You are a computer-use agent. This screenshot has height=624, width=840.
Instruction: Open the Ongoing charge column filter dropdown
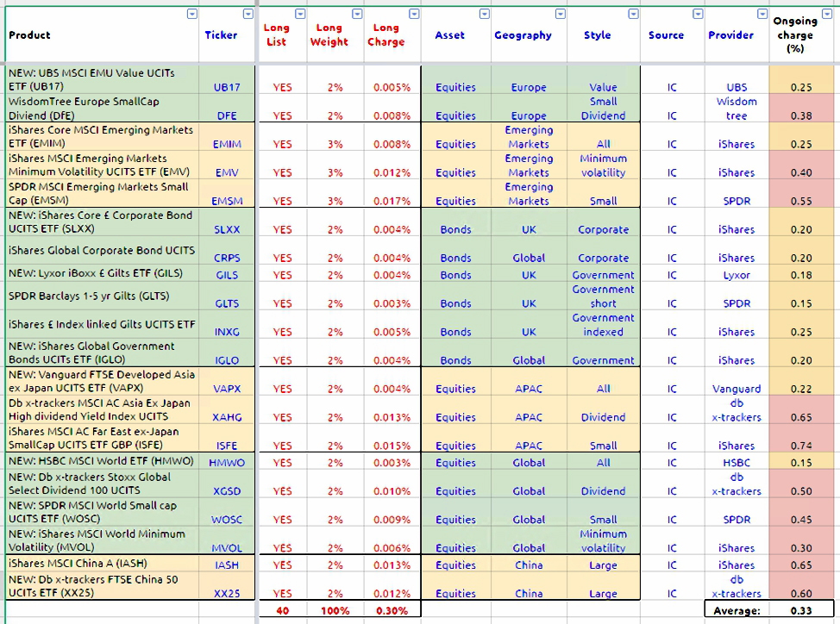(x=827, y=15)
